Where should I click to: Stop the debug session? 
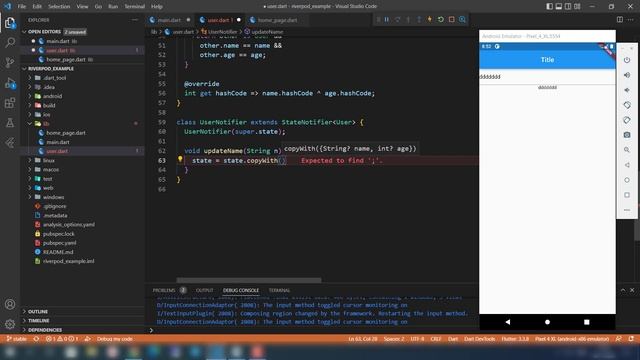(451, 20)
